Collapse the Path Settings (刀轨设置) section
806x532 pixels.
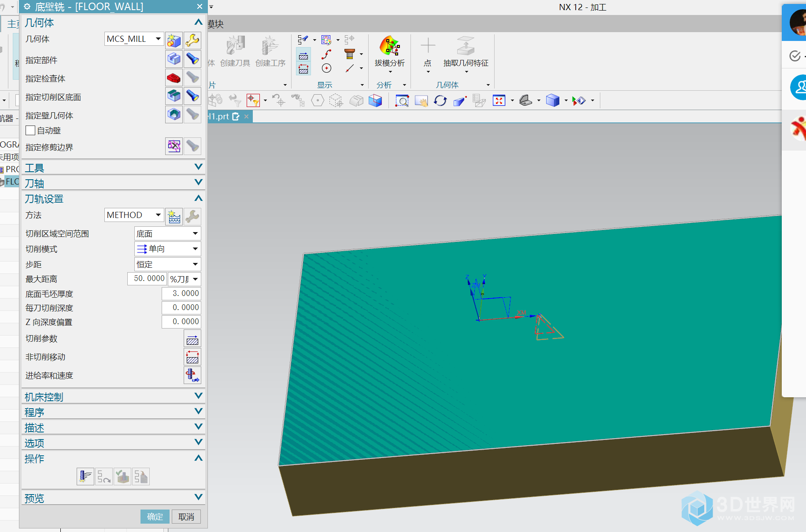(198, 198)
